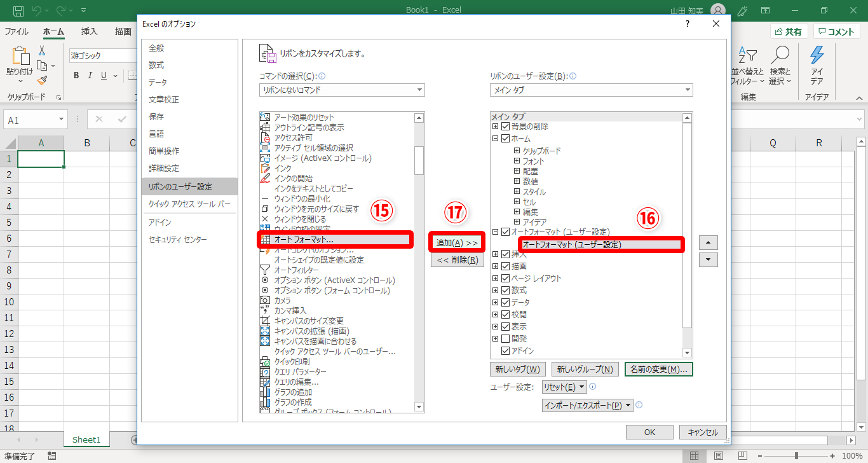
Task: Open クイック アクセス ツール バー in the options sidebar
Action: (189, 204)
